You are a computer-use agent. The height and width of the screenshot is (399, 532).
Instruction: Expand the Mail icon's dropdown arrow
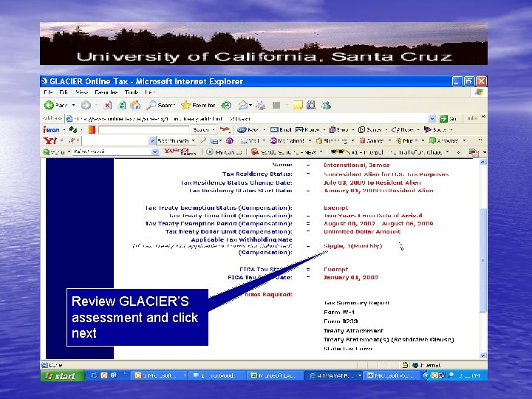250,106
